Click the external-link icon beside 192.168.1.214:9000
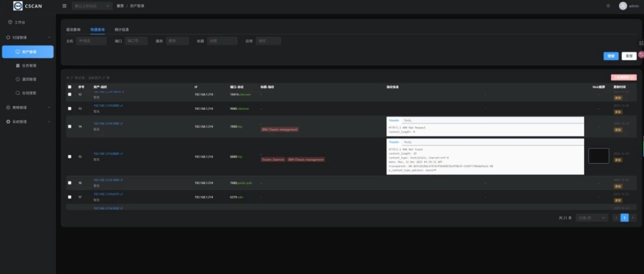The width and height of the screenshot is (644, 274). pyautogui.click(x=121, y=105)
